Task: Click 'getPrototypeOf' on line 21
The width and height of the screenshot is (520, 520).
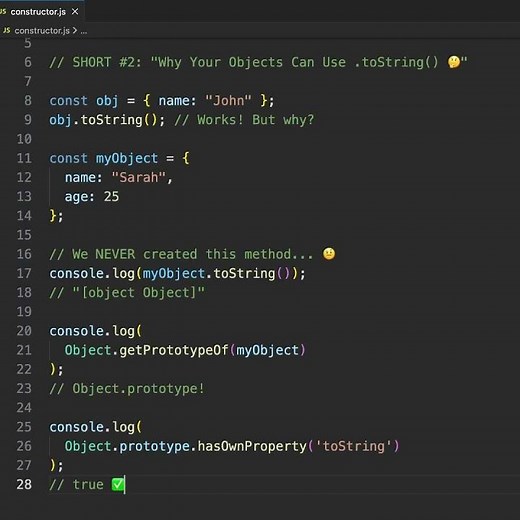Action: [x=174, y=350]
